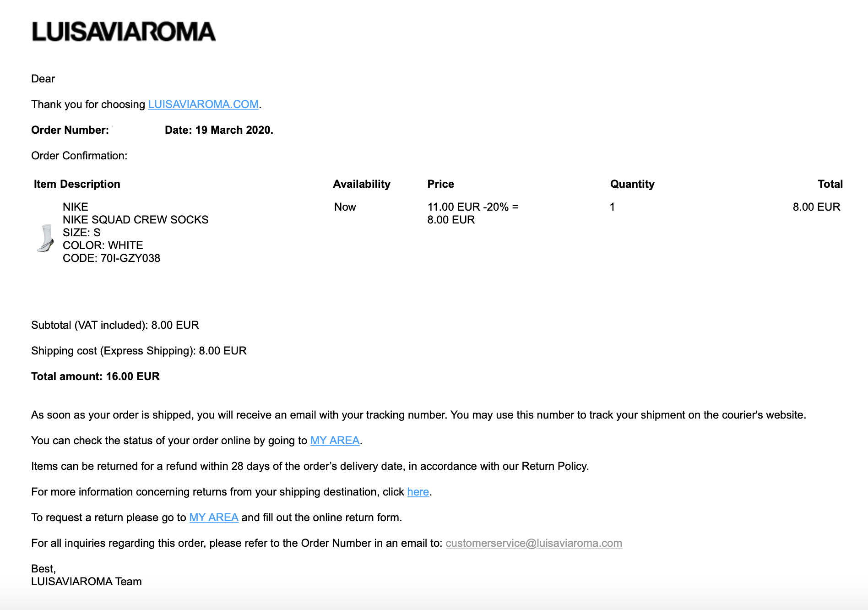Open MY AREA link to check order status
Screen dimensions: 868x610
coord(335,441)
